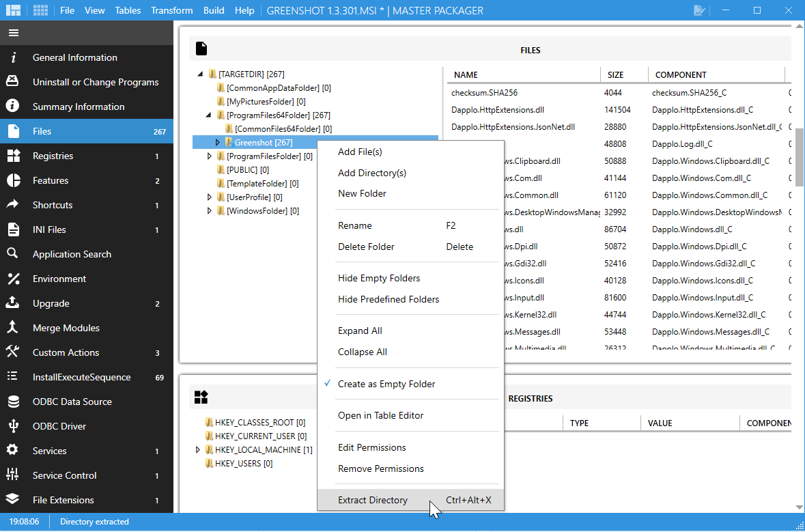The width and height of the screenshot is (805, 532).
Task: Open the Shortcuts arrow icon
Action: click(x=12, y=205)
